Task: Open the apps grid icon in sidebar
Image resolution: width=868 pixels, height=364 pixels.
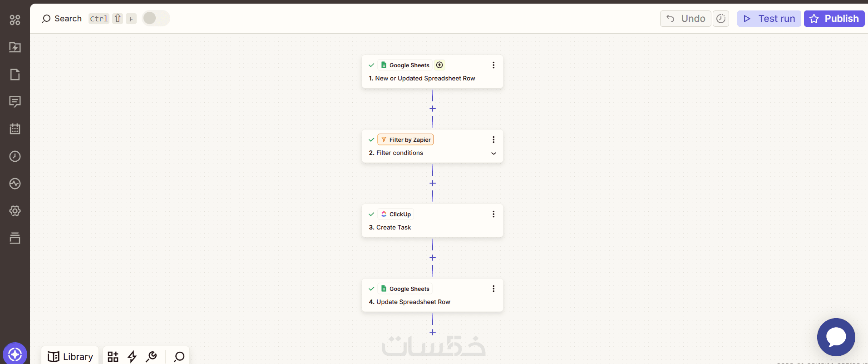Action: click(15, 20)
